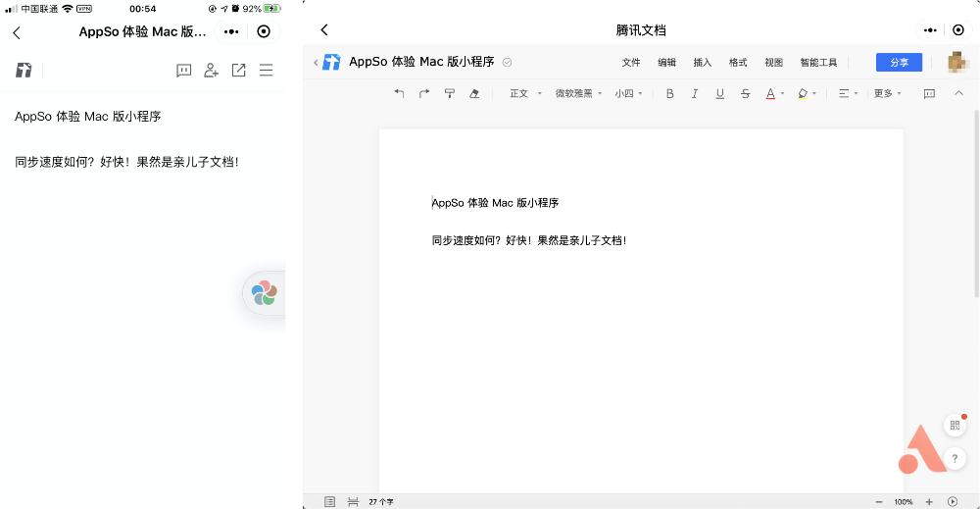
Task: Apply the yellow highlight color
Action: 803,94
